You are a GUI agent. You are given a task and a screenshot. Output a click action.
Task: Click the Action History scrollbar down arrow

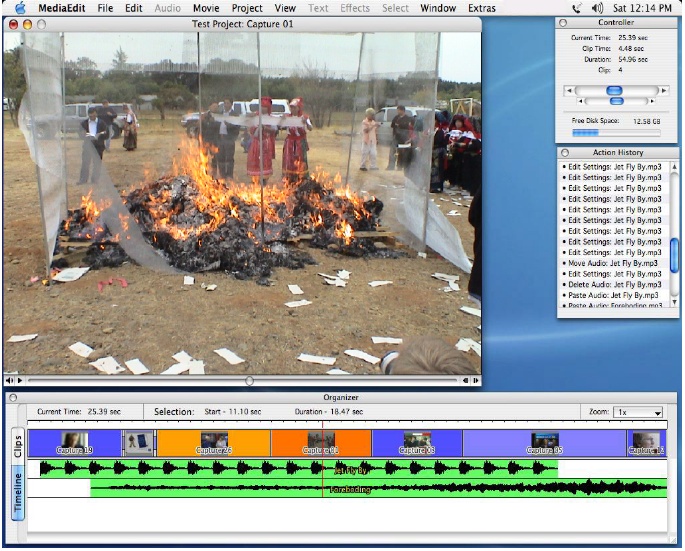coord(675,302)
